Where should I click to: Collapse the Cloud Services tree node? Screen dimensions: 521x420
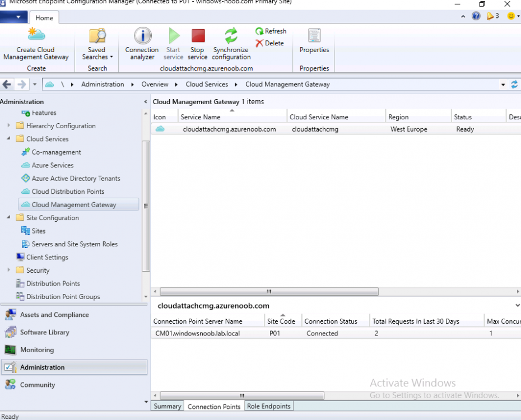(x=8, y=138)
